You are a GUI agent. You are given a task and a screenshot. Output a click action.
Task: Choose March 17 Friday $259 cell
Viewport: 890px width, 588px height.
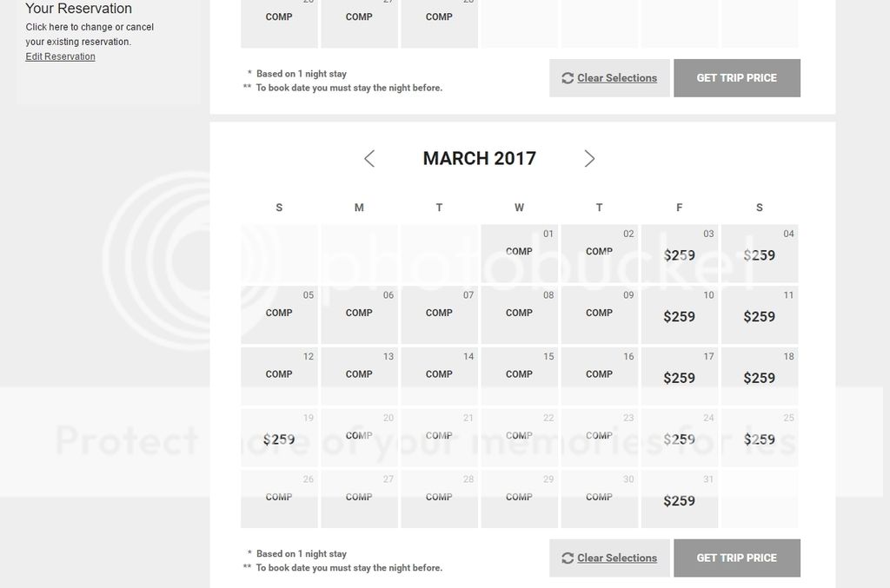point(680,376)
